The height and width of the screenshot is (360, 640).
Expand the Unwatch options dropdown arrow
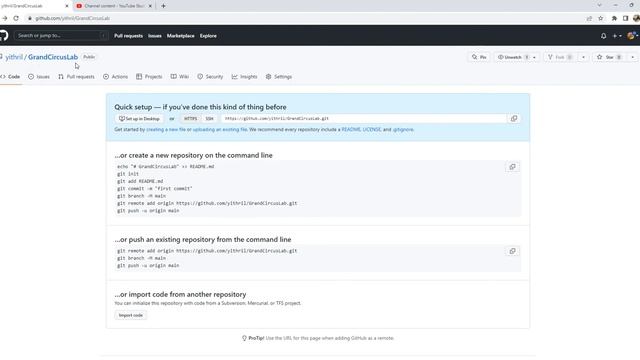(x=534, y=57)
